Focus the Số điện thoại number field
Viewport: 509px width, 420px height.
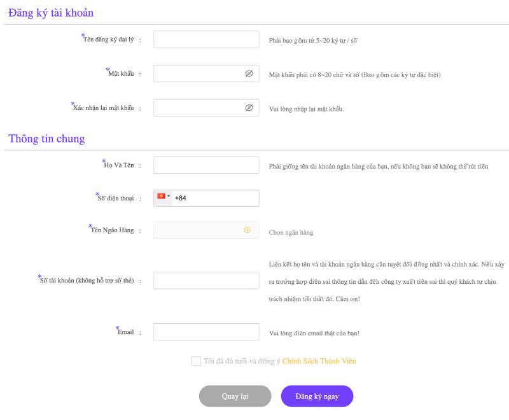tap(215, 198)
